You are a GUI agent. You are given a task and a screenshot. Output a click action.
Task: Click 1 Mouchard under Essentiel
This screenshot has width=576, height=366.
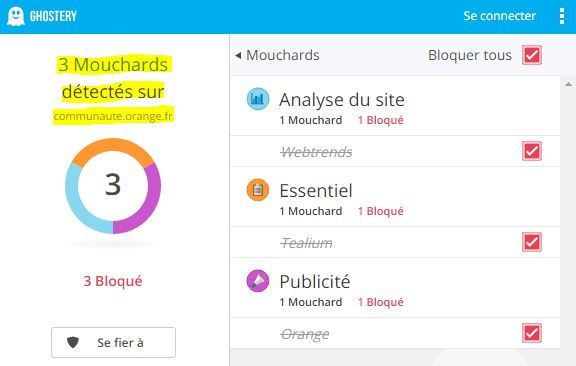point(311,211)
